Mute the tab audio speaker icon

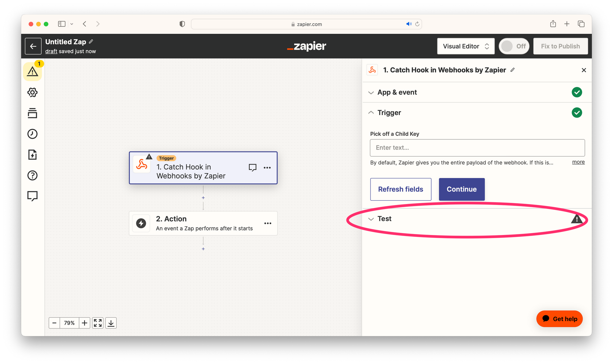409,24
